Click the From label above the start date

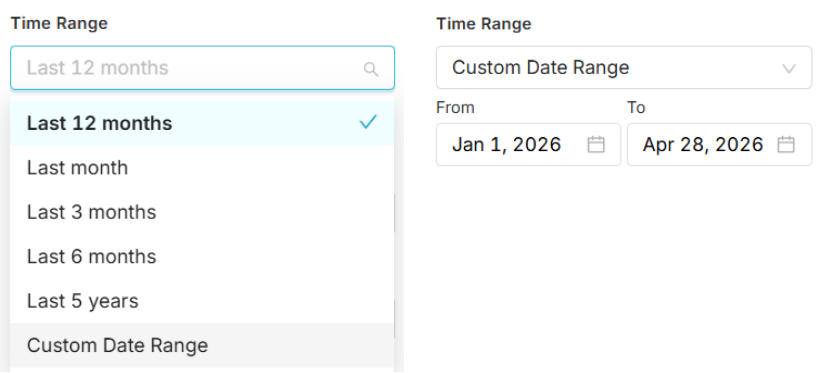455,108
